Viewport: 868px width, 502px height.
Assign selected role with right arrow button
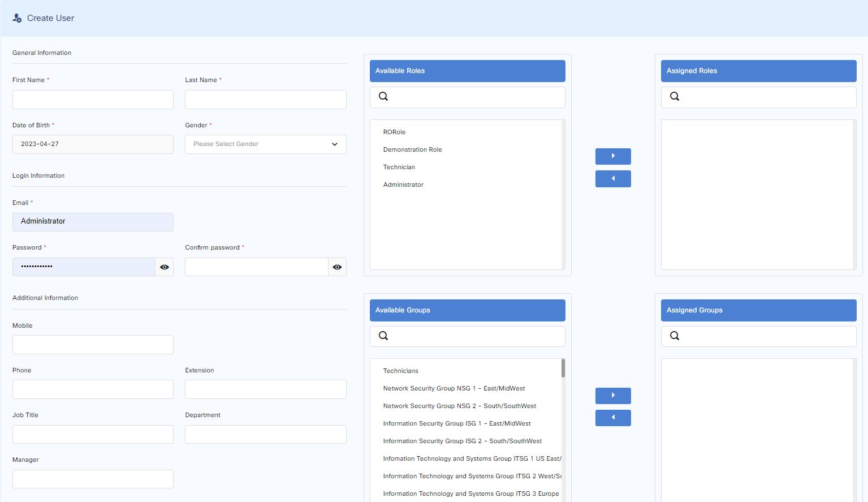[613, 156]
